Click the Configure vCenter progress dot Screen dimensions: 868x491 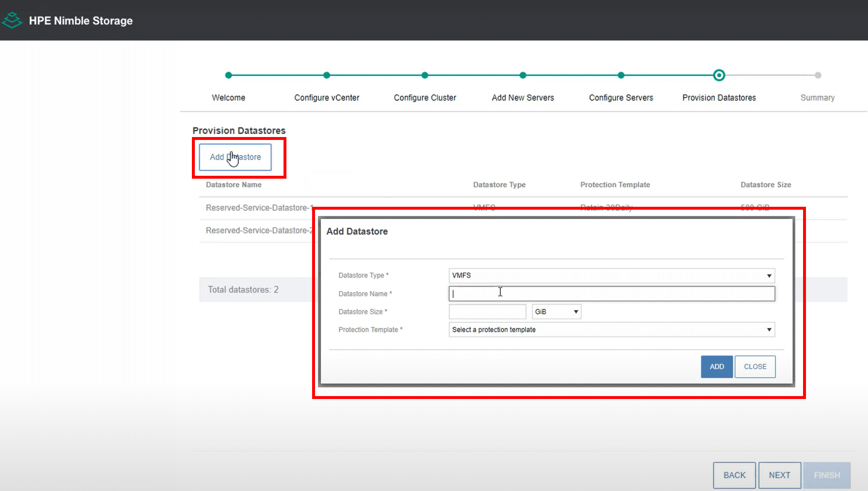pyautogui.click(x=327, y=75)
